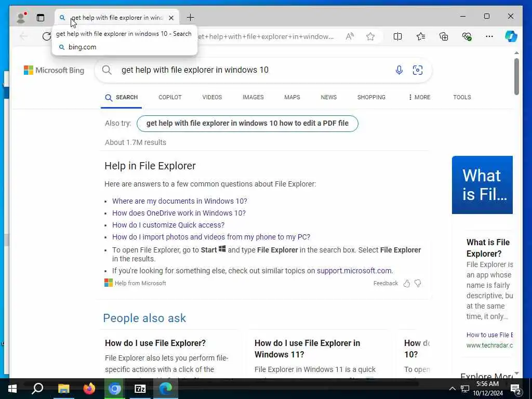Add this page to favorites star

click(370, 36)
